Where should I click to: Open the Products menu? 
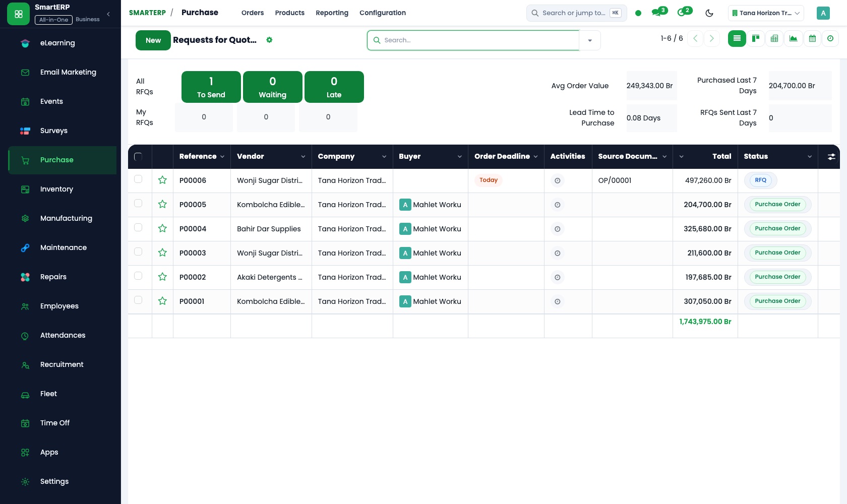pos(289,13)
